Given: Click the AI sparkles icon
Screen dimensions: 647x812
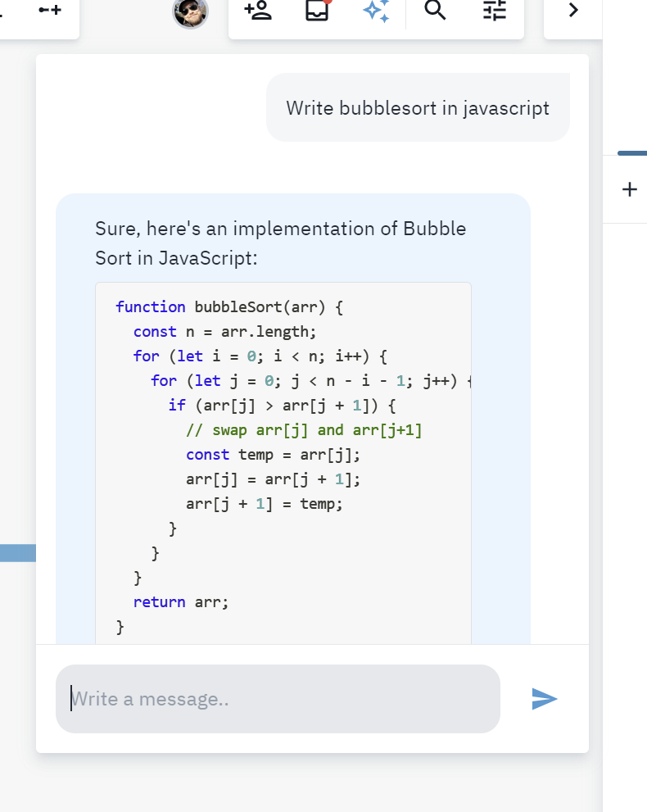Looking at the screenshot, I should tap(376, 11).
